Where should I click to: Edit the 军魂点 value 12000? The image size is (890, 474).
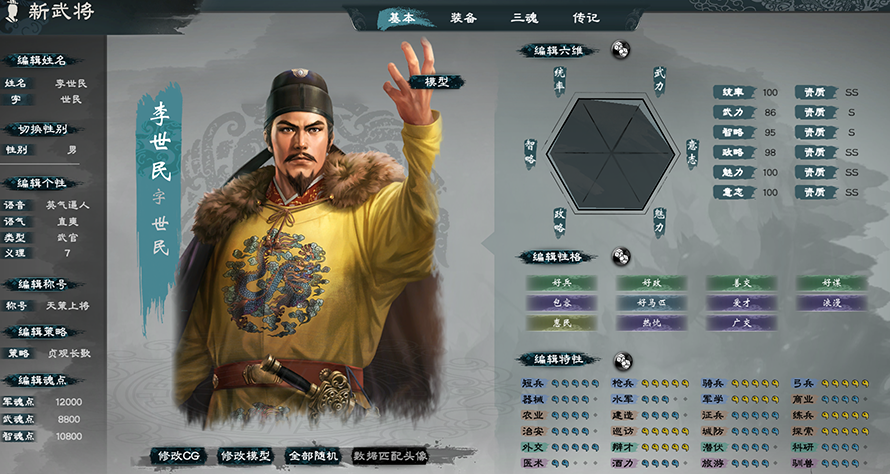coord(69,402)
